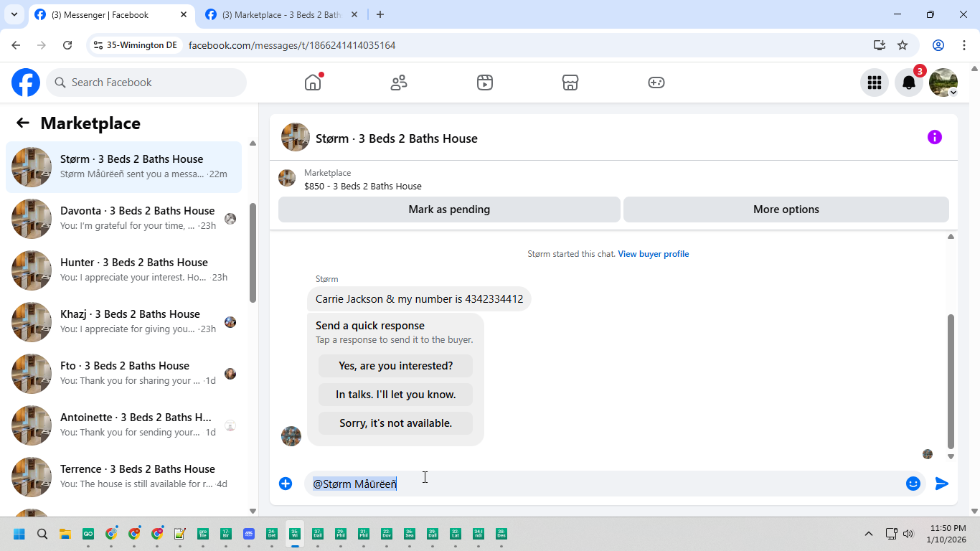
Task: View site information icon in address bar
Action: tap(98, 45)
